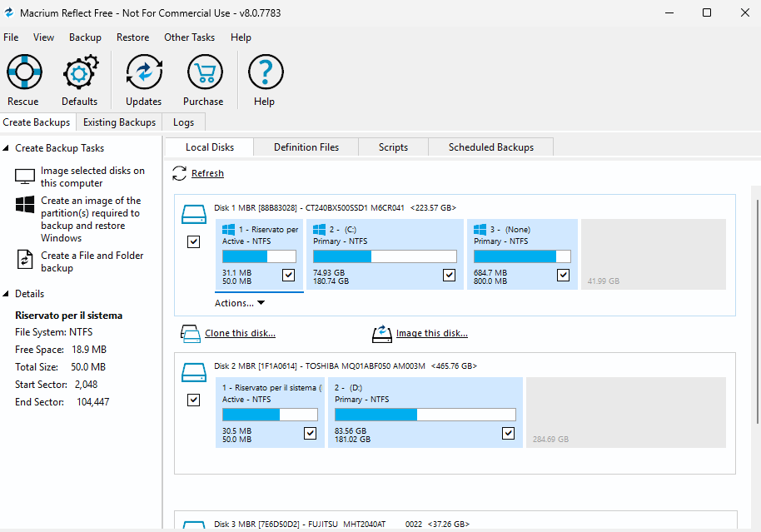Switch to the Existing Backups tab
This screenshot has height=532, width=761.
point(119,122)
